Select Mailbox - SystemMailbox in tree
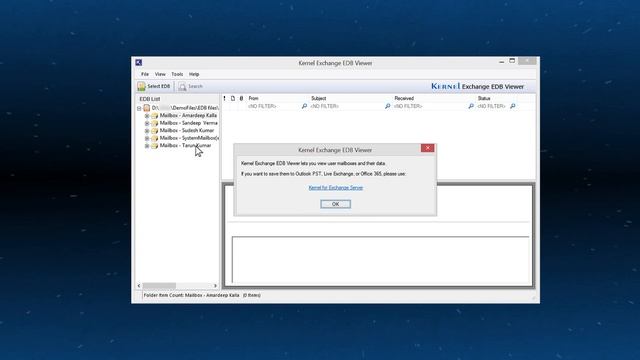 click(x=189, y=138)
